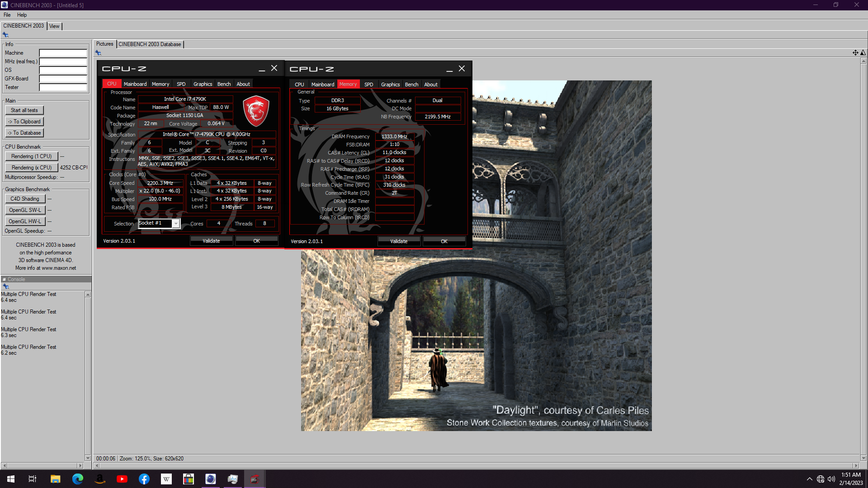Viewport: 868px width, 488px height.
Task: Open YouTube shortcut on taskbar
Action: click(x=122, y=479)
